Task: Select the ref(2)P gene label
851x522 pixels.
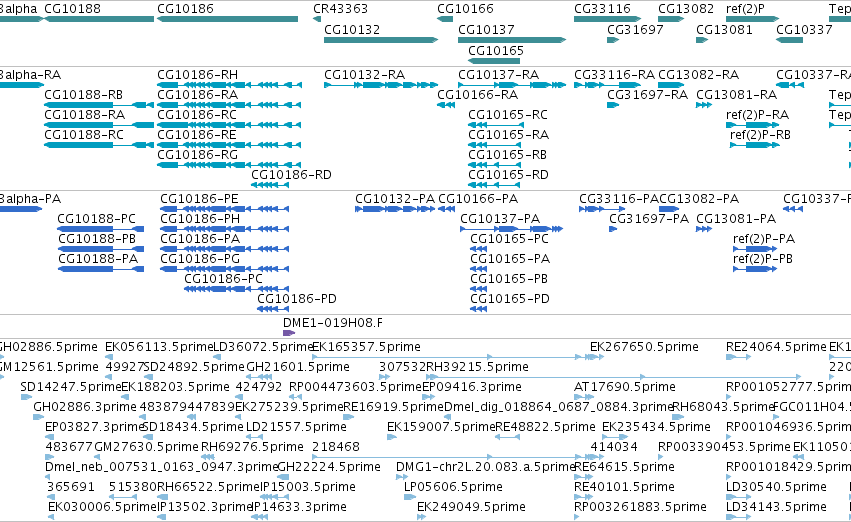Action: tap(745, 9)
